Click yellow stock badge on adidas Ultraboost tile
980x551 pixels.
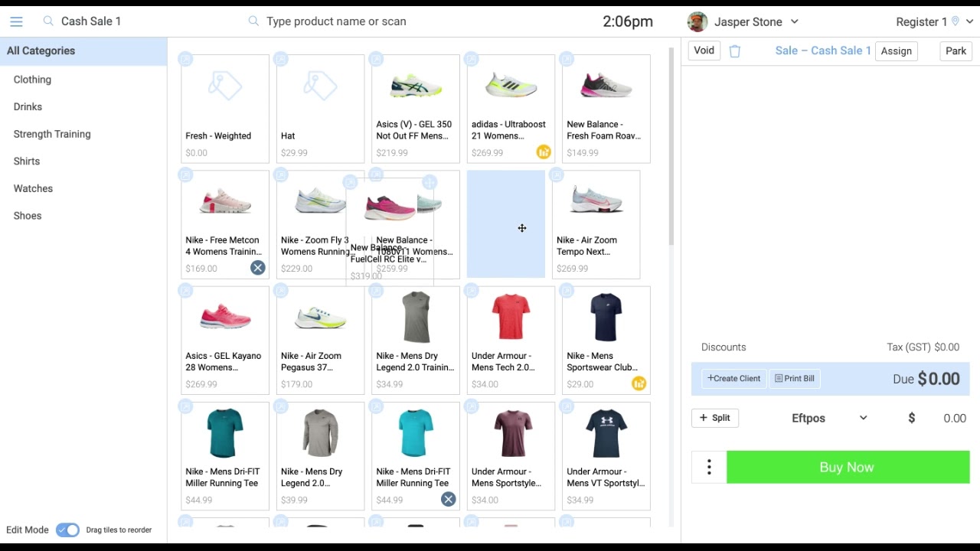pos(544,152)
